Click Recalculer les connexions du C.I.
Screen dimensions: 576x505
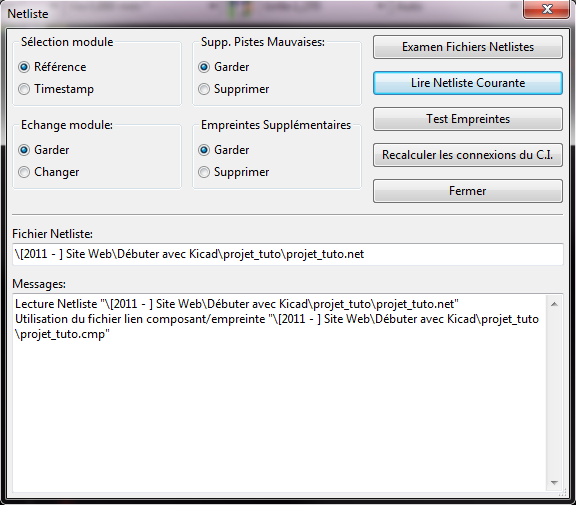click(x=468, y=155)
